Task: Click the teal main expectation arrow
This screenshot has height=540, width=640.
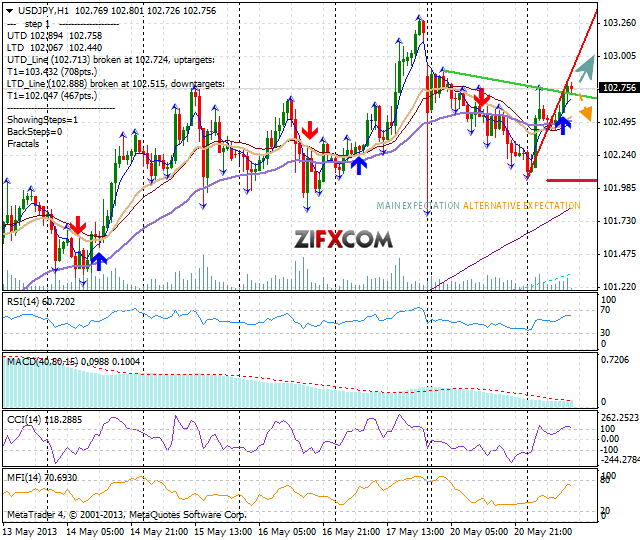Action: click(585, 68)
